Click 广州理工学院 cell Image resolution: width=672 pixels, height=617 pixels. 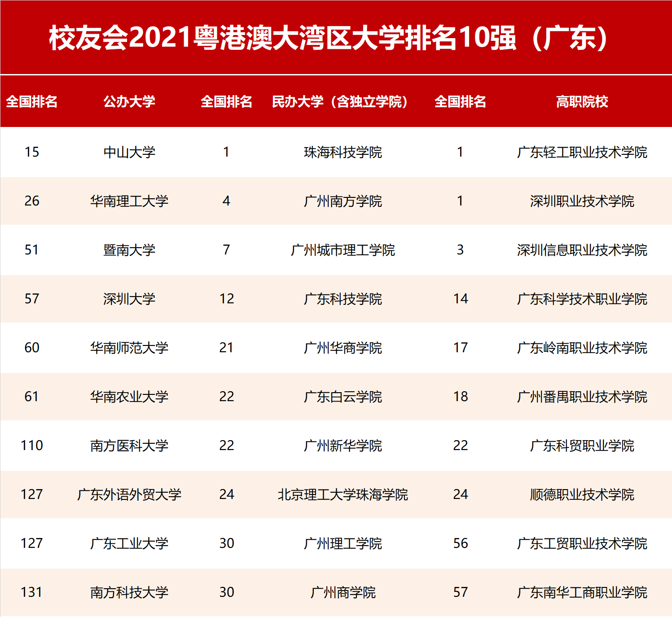pyautogui.click(x=343, y=543)
